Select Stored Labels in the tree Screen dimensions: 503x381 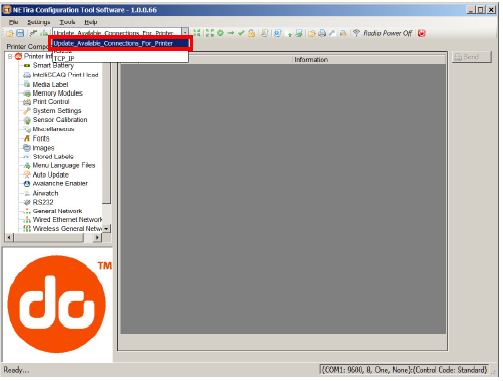pos(53,157)
